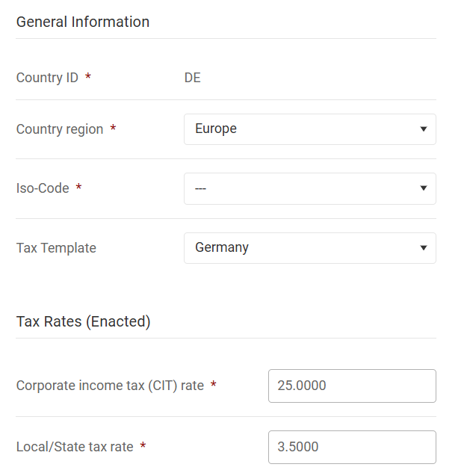Focus the Corporate income tax rate field
This screenshot has width=467, height=476.
click(x=352, y=386)
